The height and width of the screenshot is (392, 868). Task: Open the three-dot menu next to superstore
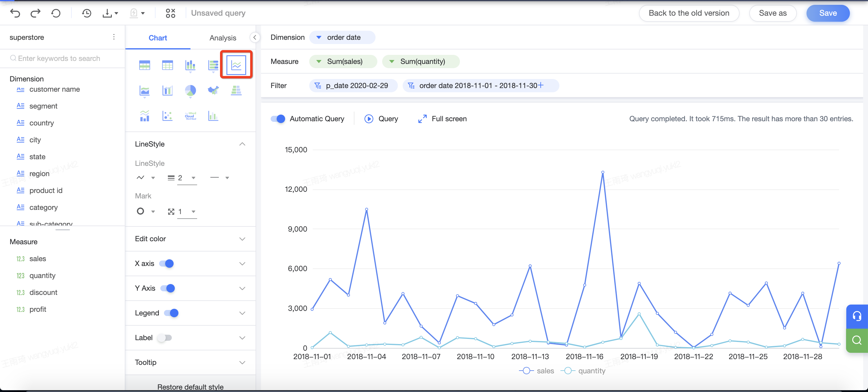[114, 37]
